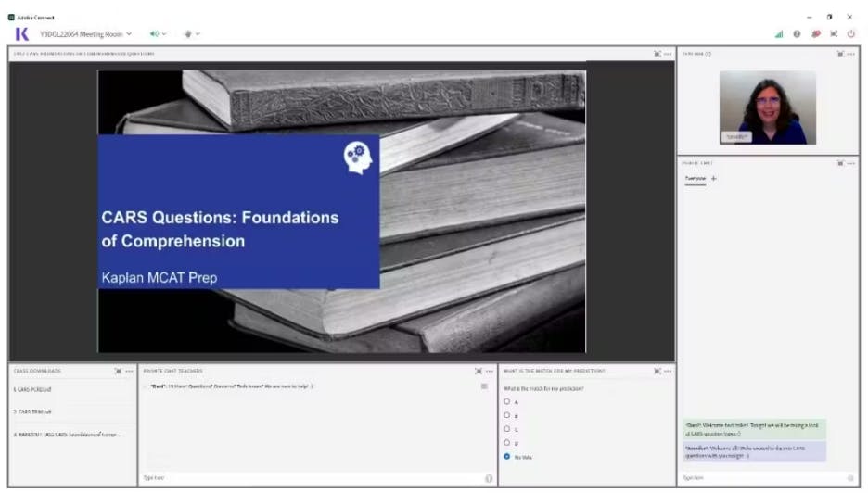This screenshot has width=868, height=493.
Task: Select poll answer C
Action: [506, 429]
